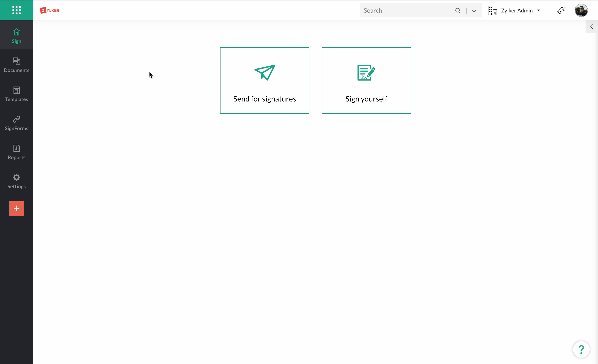598x364 pixels.
Task: Click the megaphone announcements icon
Action: (561, 10)
